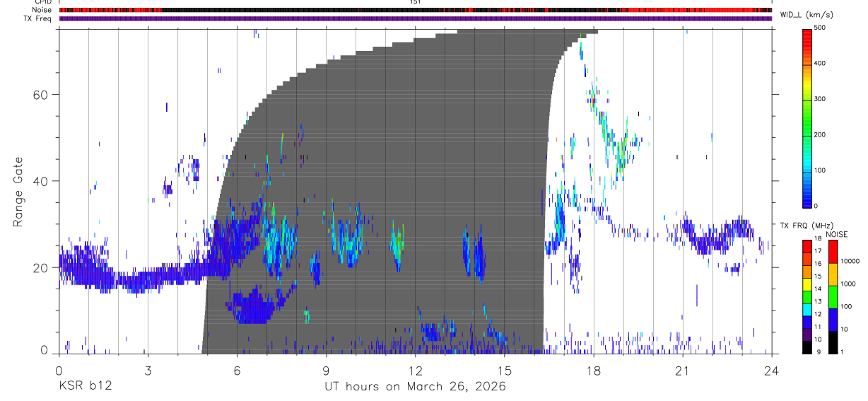
Task: Click the cyan segment of TX FRQ scale
Action: [807, 309]
